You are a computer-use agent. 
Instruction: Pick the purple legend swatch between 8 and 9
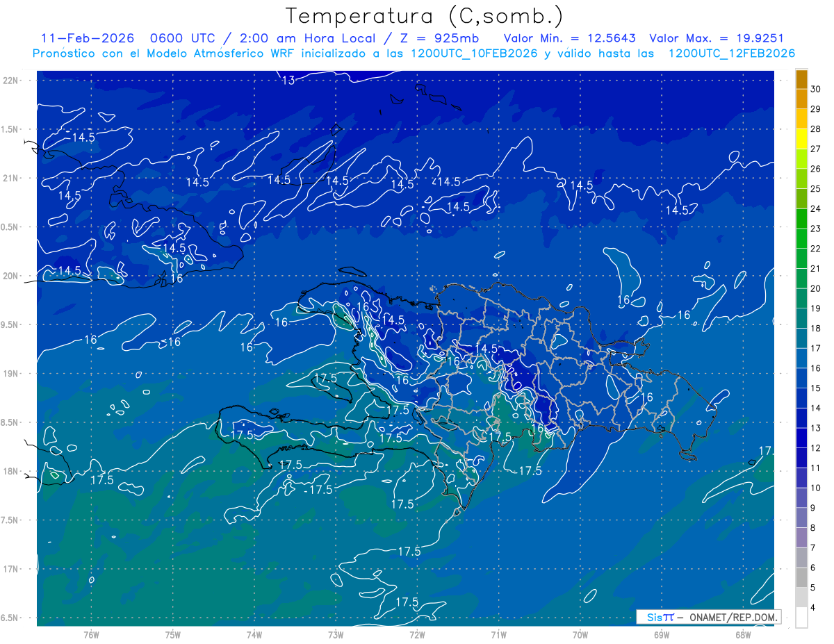801,518
